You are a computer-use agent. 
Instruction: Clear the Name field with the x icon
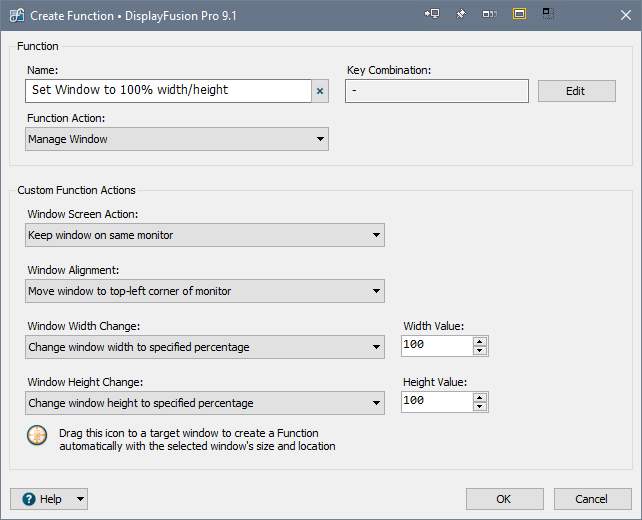320,91
